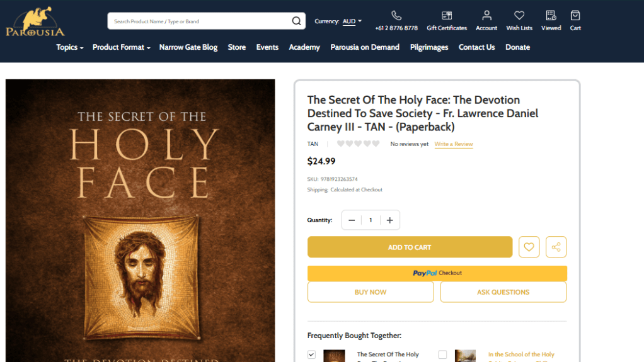Image resolution: width=644 pixels, height=362 pixels.
Task: Go to Parousia on Demand
Action: pos(365,47)
